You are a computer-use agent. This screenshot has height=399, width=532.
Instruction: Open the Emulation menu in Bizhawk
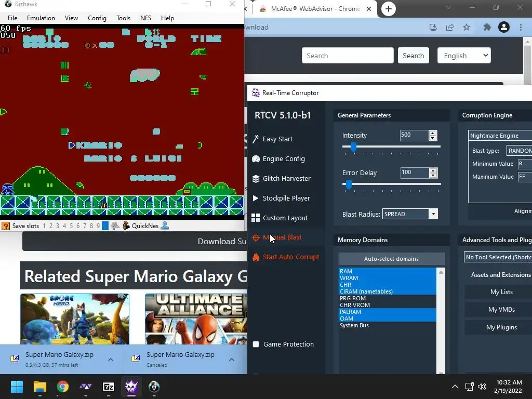coord(41,18)
